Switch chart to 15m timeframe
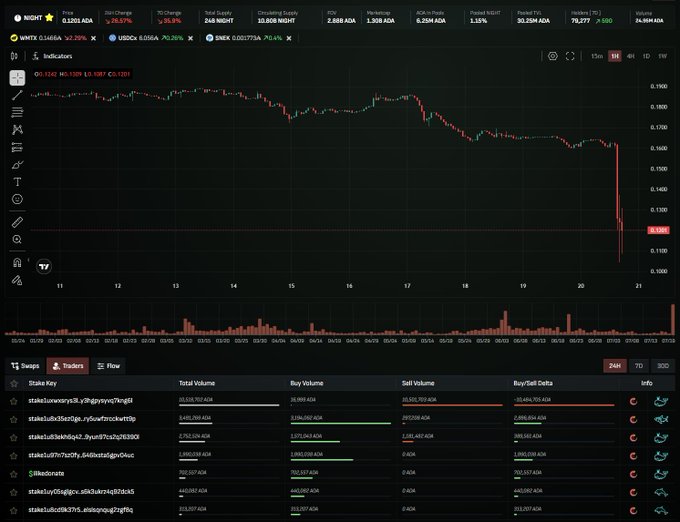The image size is (680, 522). tap(597, 56)
